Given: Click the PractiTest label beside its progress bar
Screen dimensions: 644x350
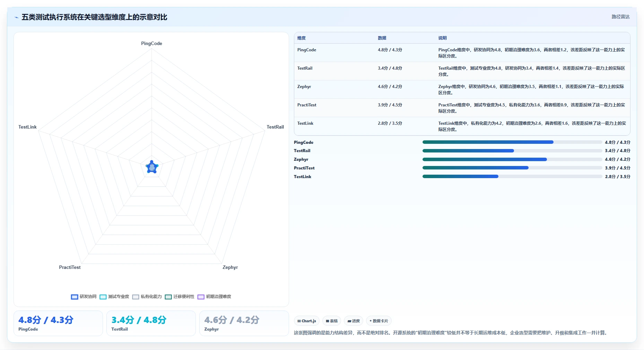Looking at the screenshot, I should click(304, 168).
